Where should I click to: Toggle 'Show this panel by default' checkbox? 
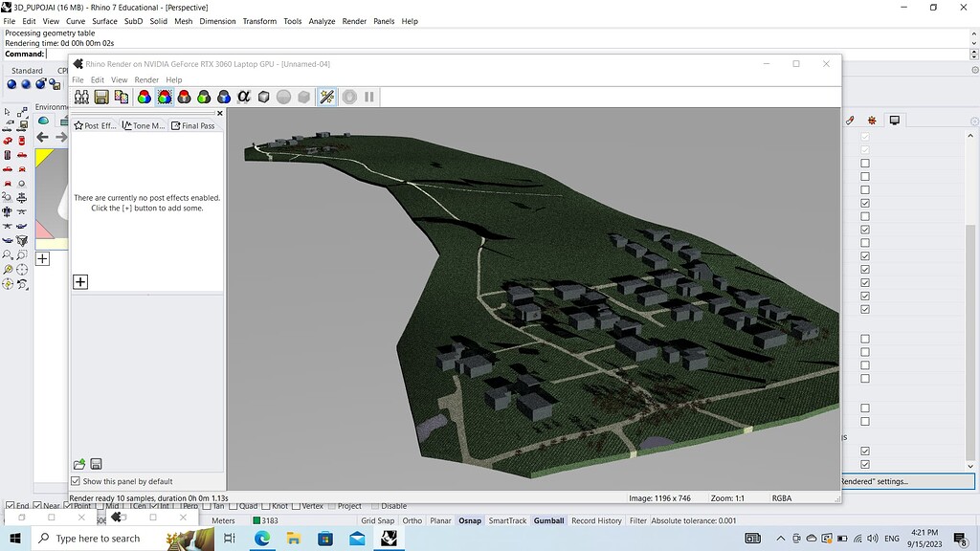78,481
